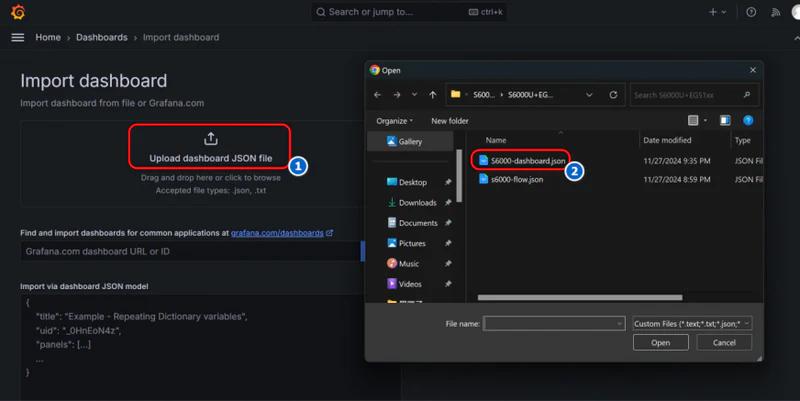Click Grafana.com dashboard URL or ID field
Viewport: 800px width, 401px height.
pyautogui.click(x=191, y=252)
